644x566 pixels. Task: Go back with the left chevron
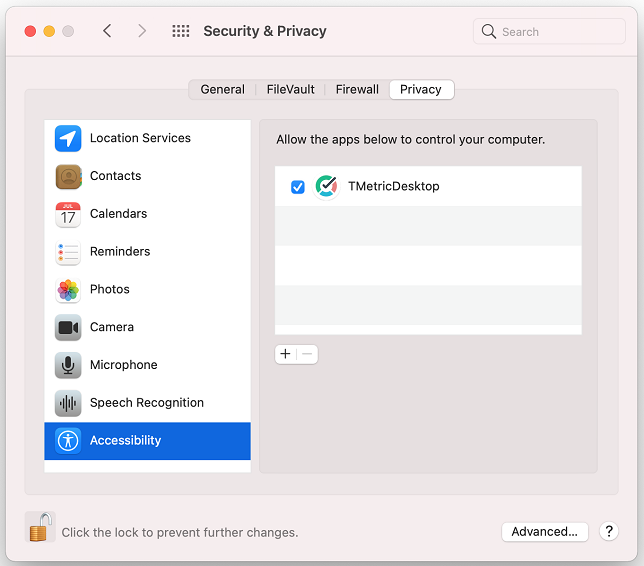pos(107,31)
